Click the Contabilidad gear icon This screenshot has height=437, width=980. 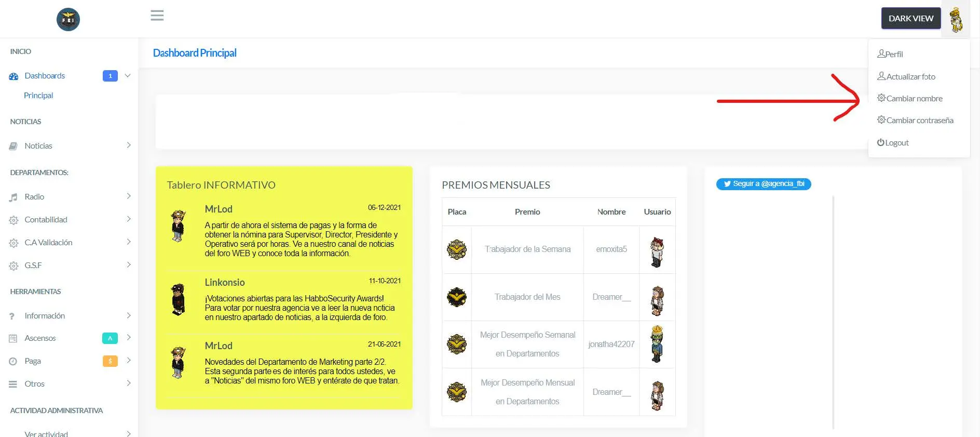13,220
